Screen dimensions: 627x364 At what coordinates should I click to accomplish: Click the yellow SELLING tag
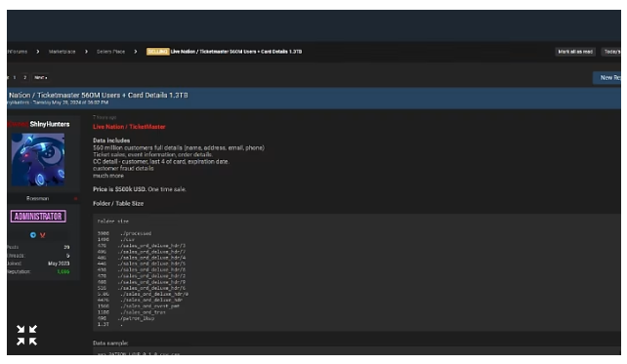pyautogui.click(x=157, y=52)
